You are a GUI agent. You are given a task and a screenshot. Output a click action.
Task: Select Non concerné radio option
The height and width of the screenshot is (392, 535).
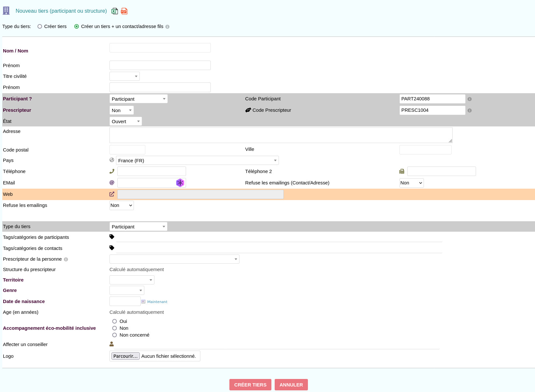[114, 335]
